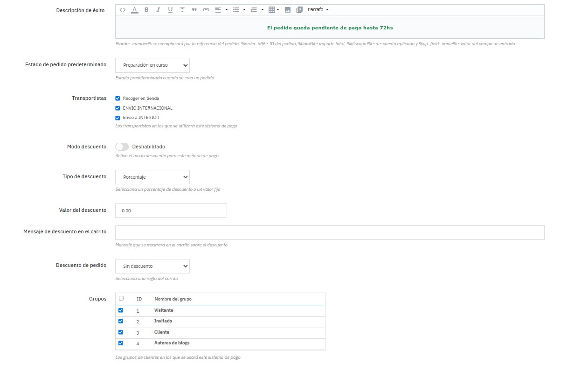Deselect the Visitante group checkbox
588x371 pixels.
[121, 310]
